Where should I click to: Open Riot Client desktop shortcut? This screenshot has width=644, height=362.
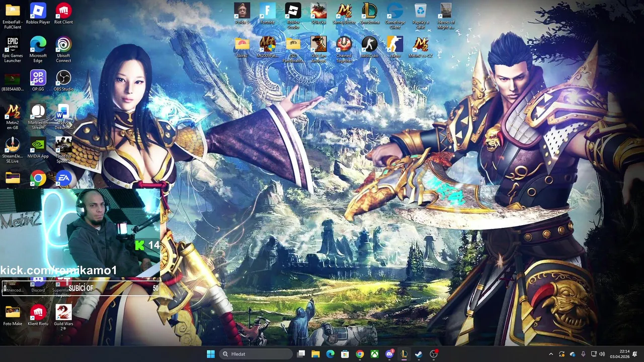click(x=63, y=14)
